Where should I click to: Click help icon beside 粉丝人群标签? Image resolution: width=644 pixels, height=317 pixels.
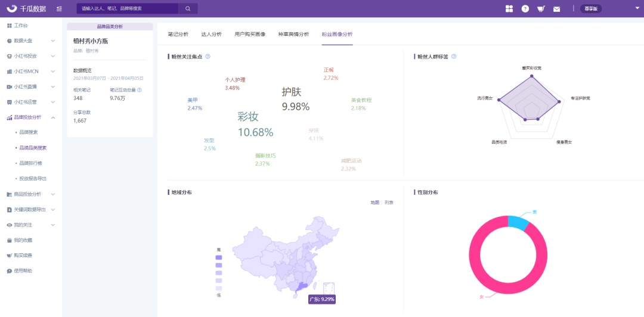point(454,57)
